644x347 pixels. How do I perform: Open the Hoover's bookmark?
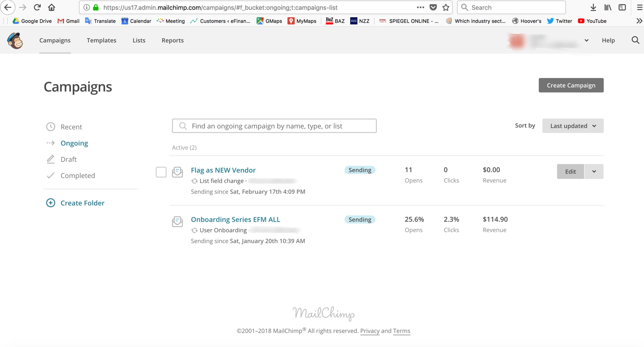pyautogui.click(x=527, y=21)
